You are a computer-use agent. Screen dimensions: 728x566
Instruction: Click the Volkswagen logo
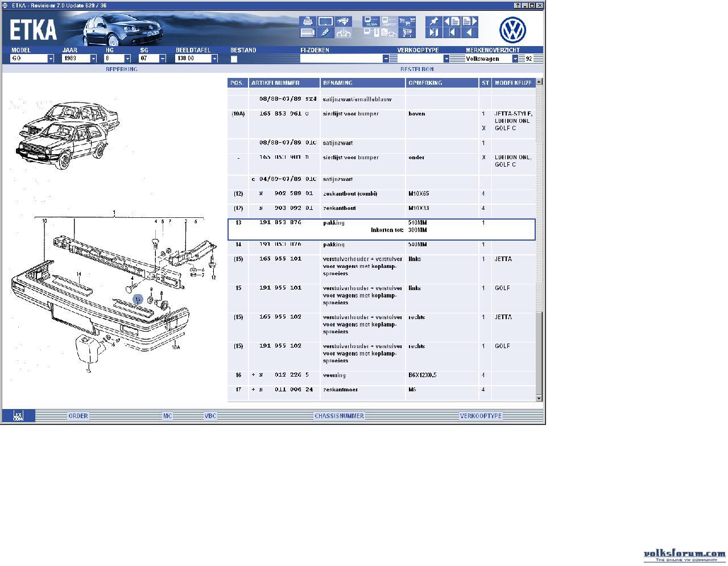point(512,30)
